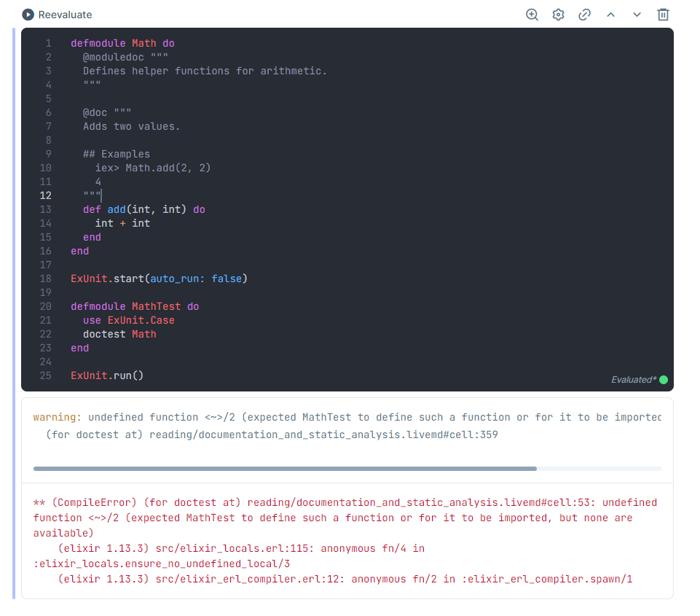
Task: Click the '(CompileError)' error text
Action: pos(94,502)
